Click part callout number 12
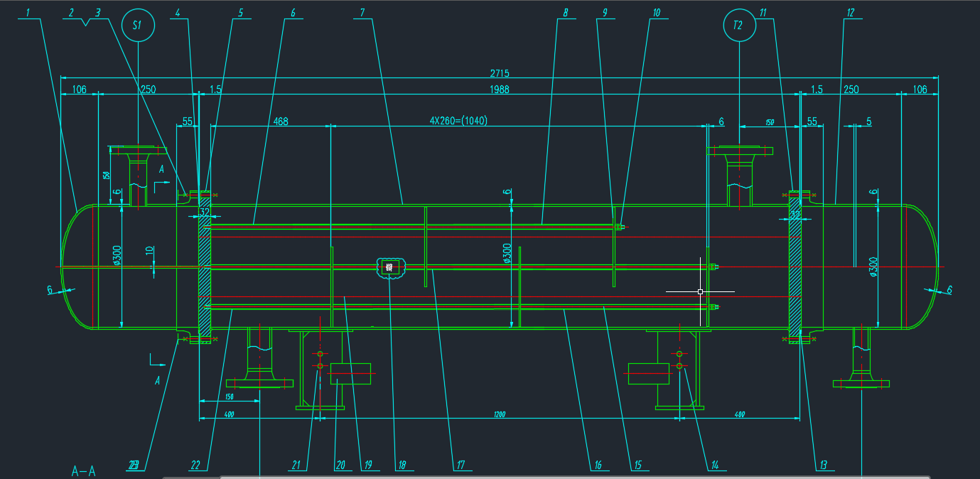This screenshot has height=479, width=980. pos(851,12)
